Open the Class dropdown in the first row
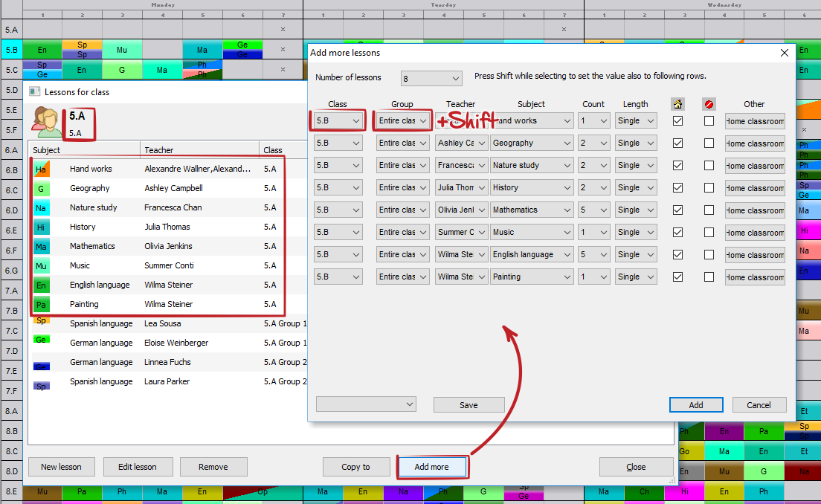Screen dimensions: 821x504 [338, 120]
